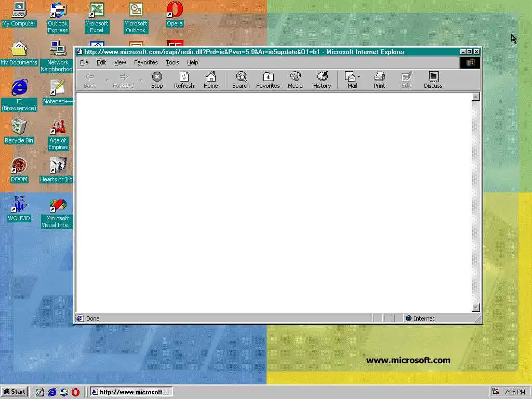
Task: Click Show Desktop quick launch icon
Action: tap(40, 392)
